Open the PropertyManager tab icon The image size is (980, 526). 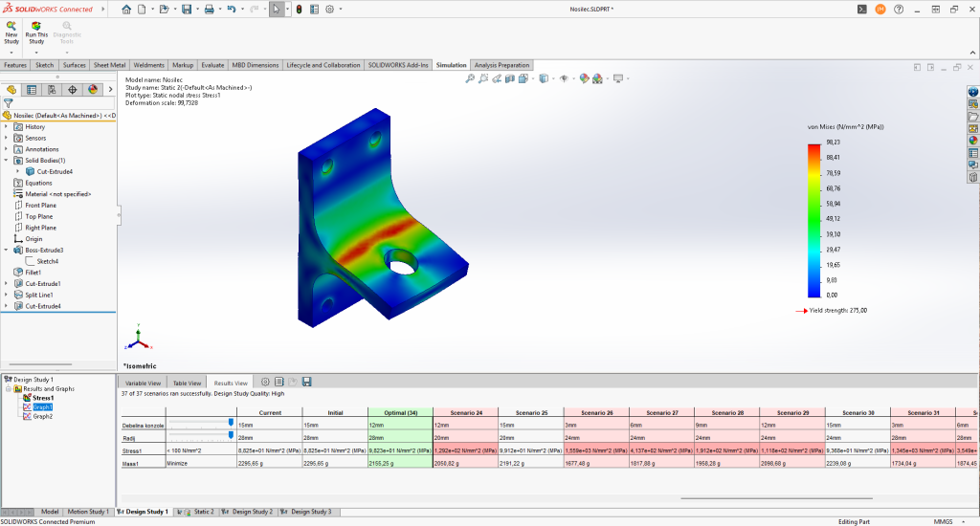click(x=32, y=89)
